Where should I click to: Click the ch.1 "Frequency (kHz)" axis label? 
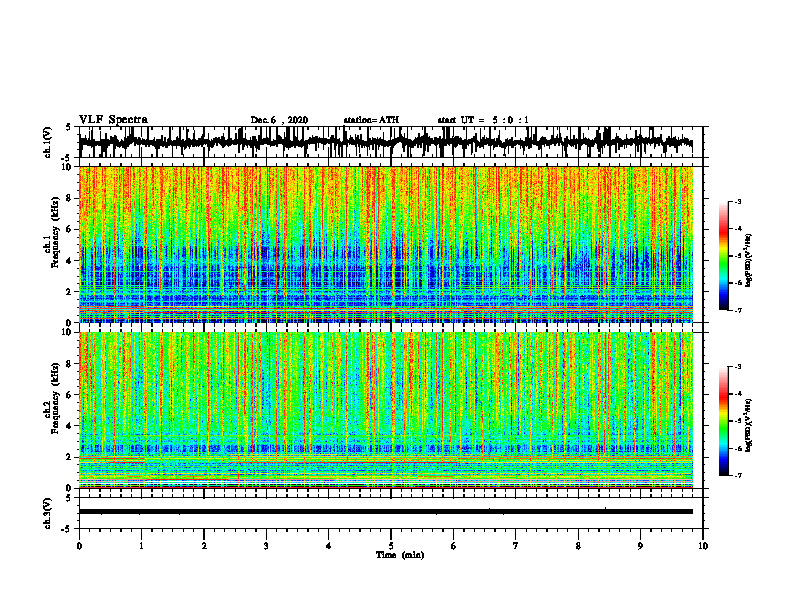coord(55,232)
